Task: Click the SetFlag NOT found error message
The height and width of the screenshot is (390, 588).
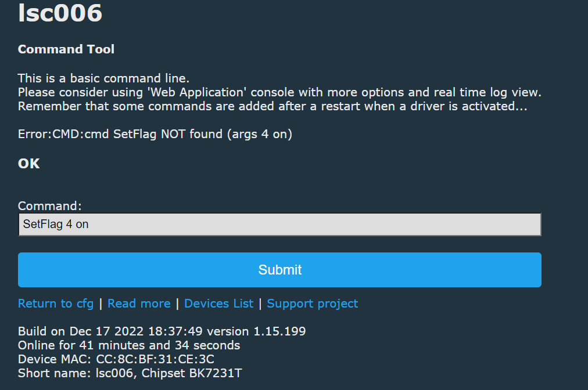Action: [155, 134]
